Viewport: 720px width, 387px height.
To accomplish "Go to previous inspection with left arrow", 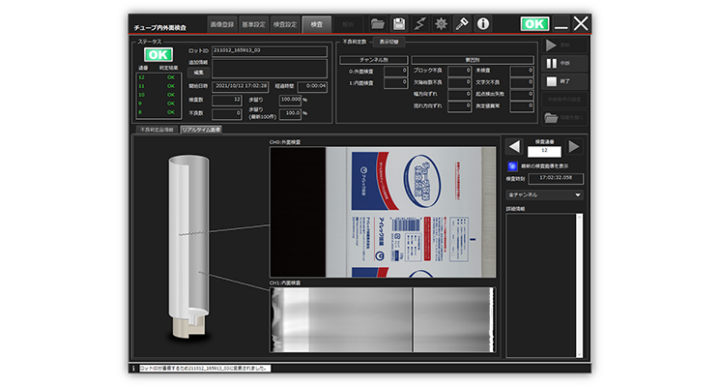I will tap(514, 147).
